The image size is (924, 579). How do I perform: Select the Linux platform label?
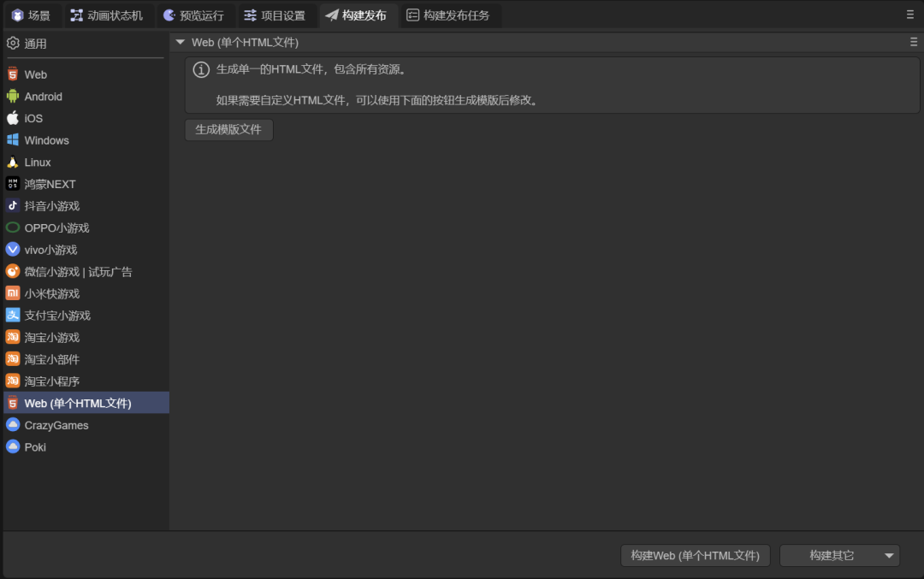pyautogui.click(x=38, y=162)
